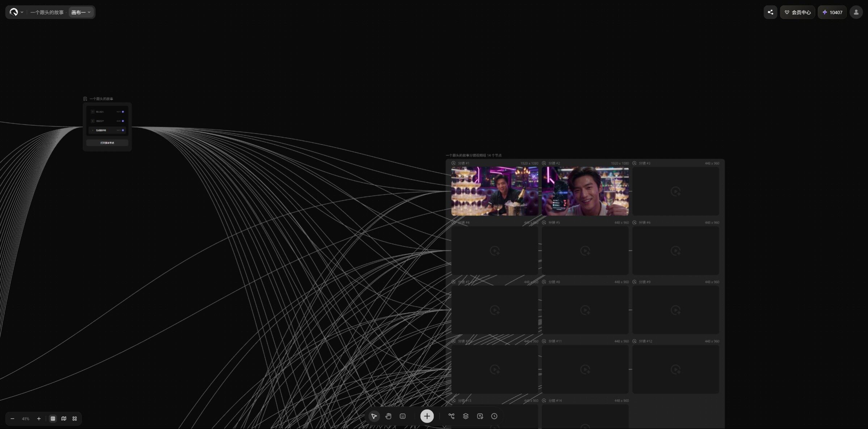Image resolution: width=868 pixels, height=429 pixels.
Task: Open the 分镜 #2 video thumbnail
Action: tap(585, 191)
